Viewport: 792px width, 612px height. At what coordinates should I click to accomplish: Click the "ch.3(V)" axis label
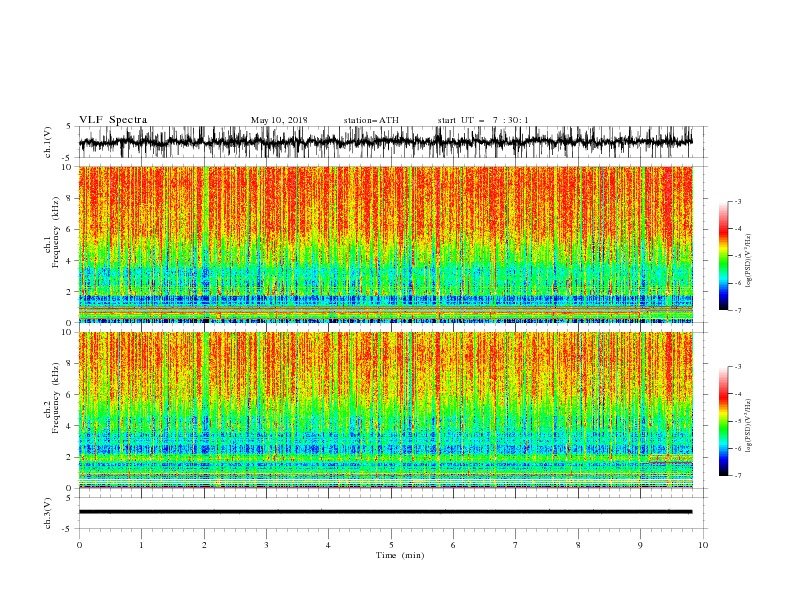coord(48,513)
